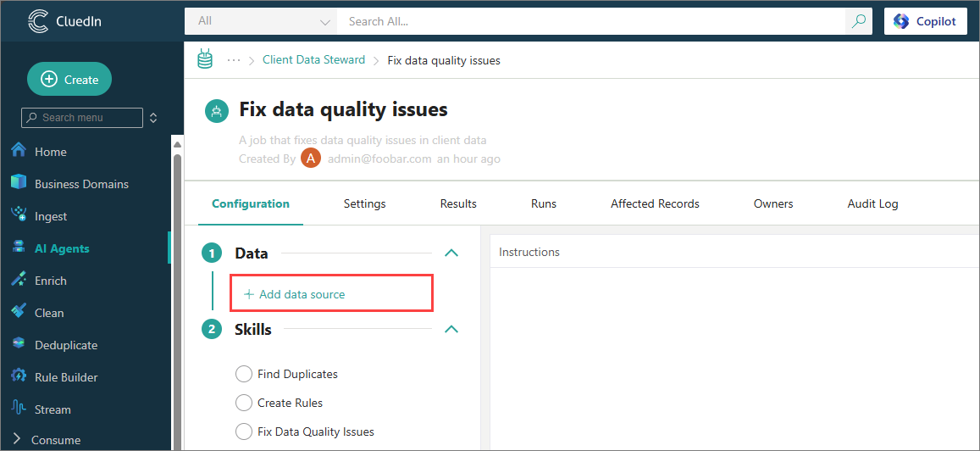The width and height of the screenshot is (980, 451).
Task: Click the Deduplicate sidebar icon
Action: [x=19, y=344]
